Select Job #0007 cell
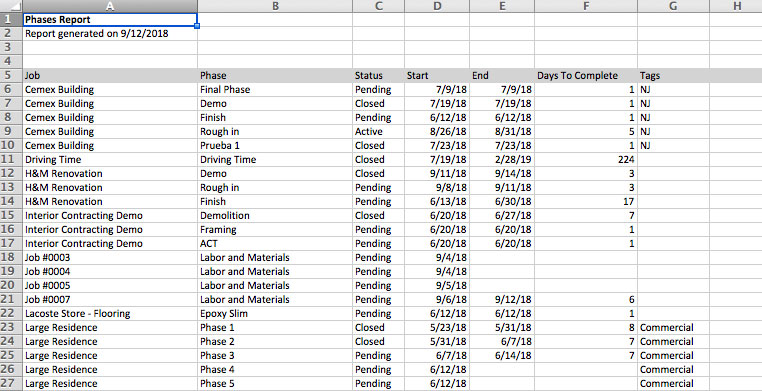The height and width of the screenshot is (391, 762). [110, 300]
